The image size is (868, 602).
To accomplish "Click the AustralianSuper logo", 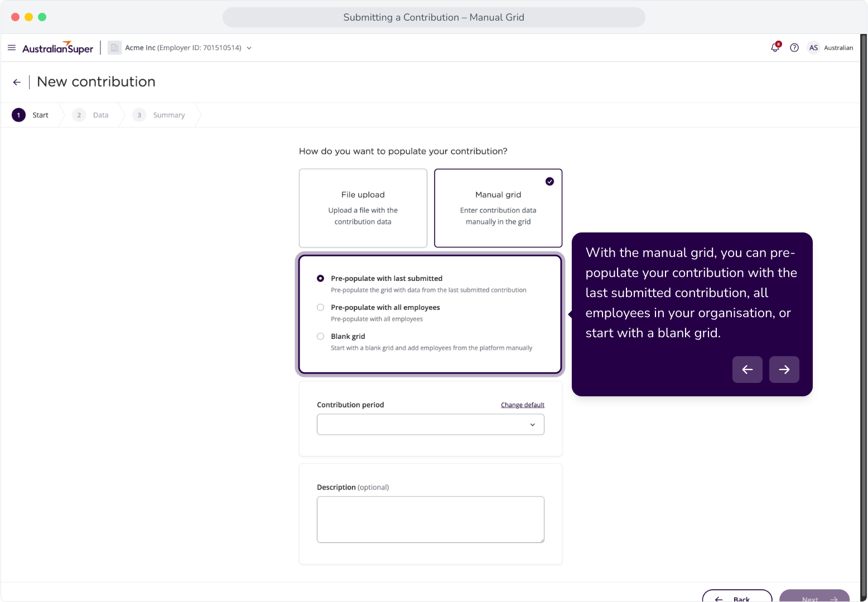I will pyautogui.click(x=58, y=48).
